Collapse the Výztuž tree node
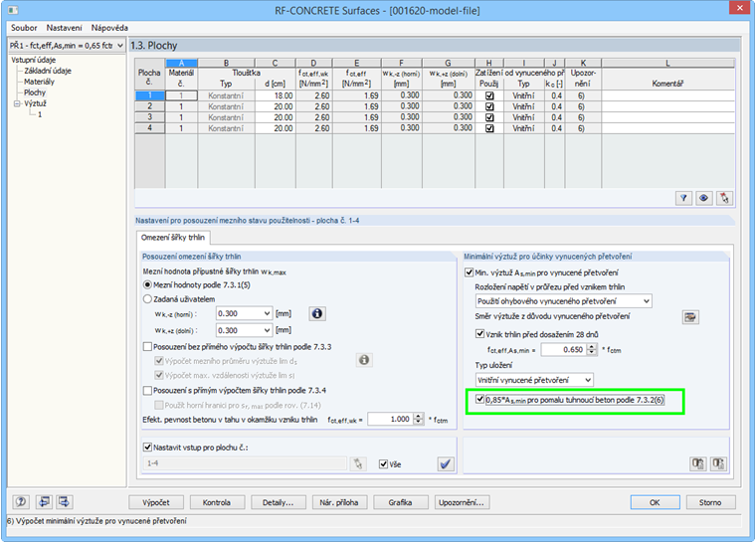Image resolution: width=756 pixels, height=542 pixels. pos(17,103)
